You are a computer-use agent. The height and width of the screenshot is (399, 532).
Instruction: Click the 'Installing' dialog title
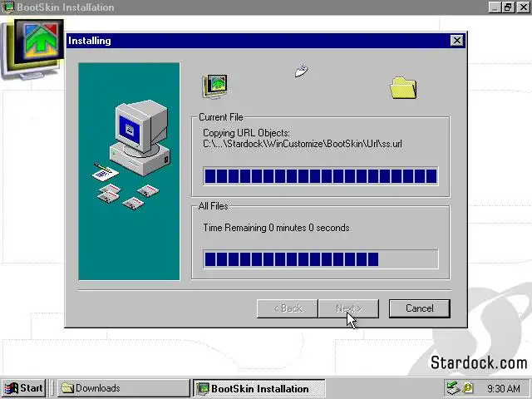[x=90, y=41]
